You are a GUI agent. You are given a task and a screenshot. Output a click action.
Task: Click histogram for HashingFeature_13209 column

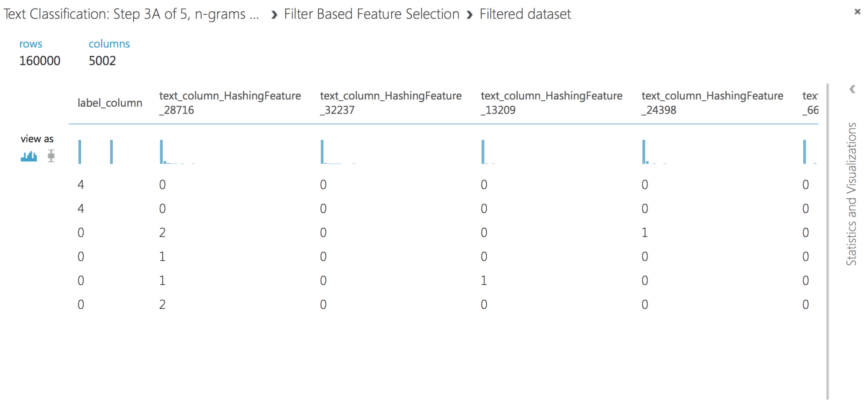pos(489,152)
